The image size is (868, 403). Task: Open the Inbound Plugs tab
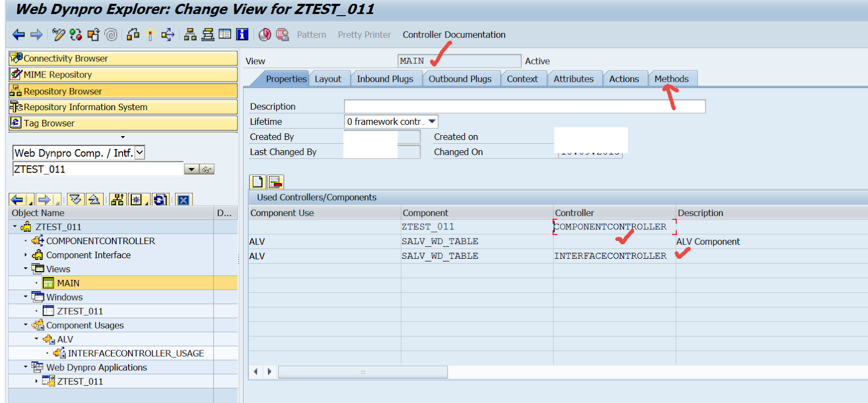coord(385,79)
